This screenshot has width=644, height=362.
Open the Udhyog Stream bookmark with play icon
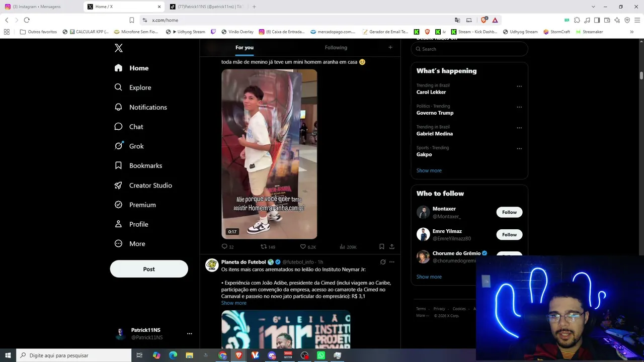pyautogui.click(x=187, y=32)
